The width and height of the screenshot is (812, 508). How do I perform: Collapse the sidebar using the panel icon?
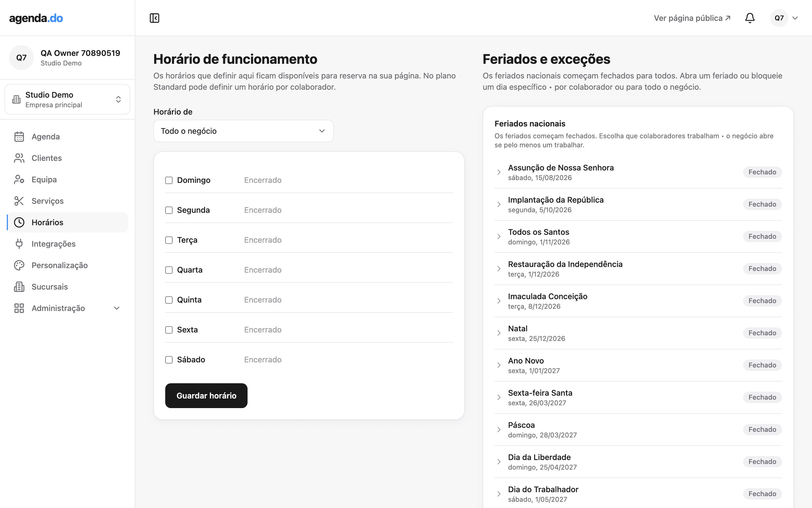[154, 18]
